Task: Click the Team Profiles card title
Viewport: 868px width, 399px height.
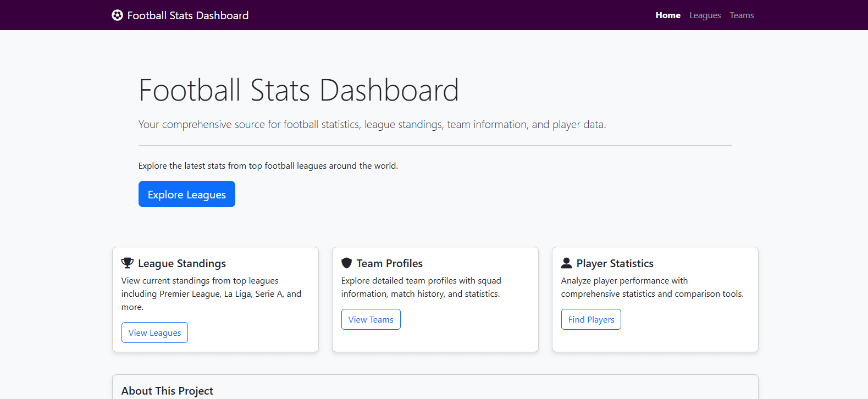Action: click(391, 263)
